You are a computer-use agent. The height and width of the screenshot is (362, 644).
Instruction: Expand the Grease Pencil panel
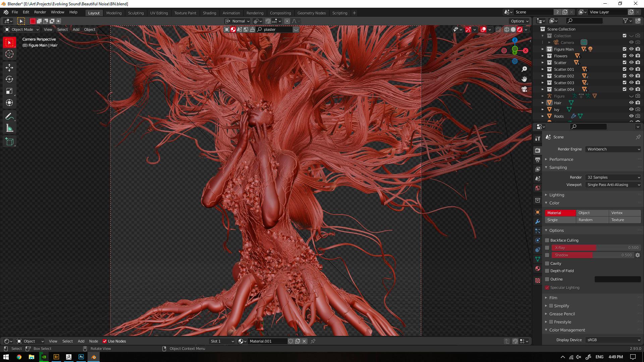(x=562, y=314)
